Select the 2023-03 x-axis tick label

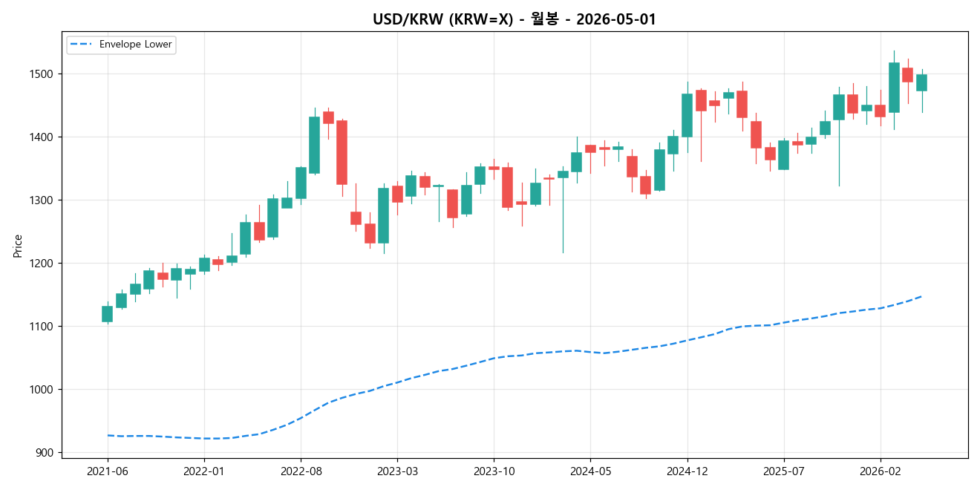[x=397, y=471]
